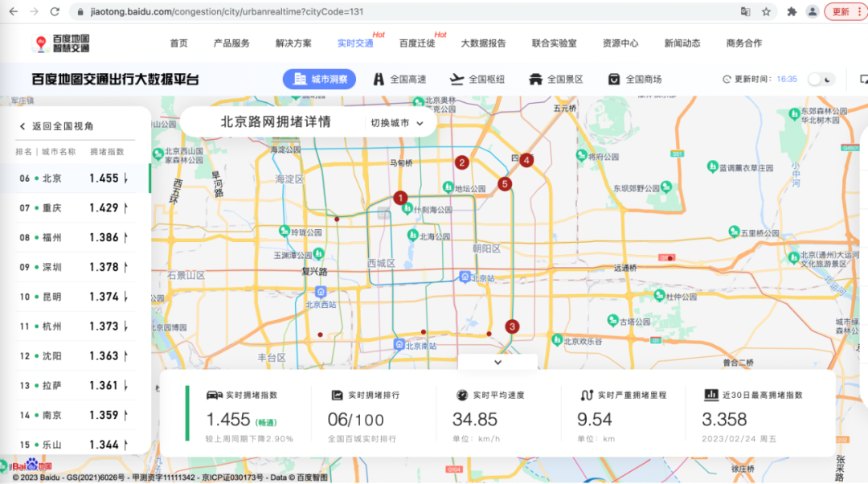This screenshot has height=484, width=868.
Task: Open the 首页 menu item
Action: click(178, 43)
